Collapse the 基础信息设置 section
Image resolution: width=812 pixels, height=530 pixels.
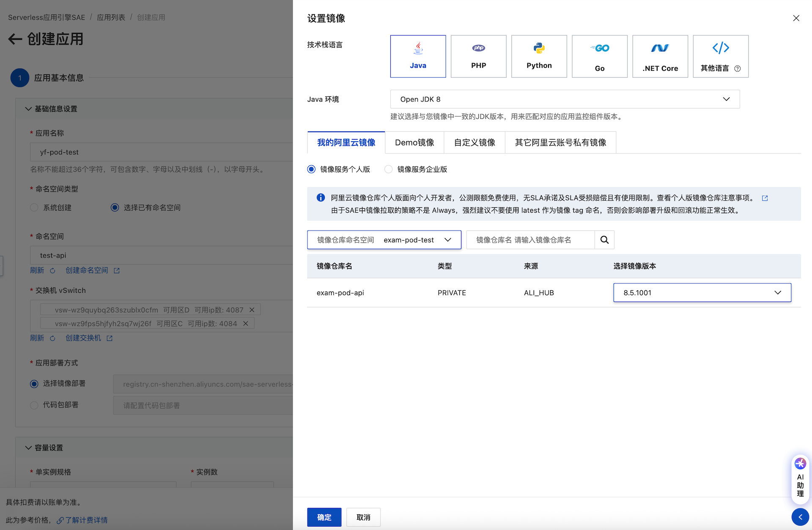[x=28, y=109]
